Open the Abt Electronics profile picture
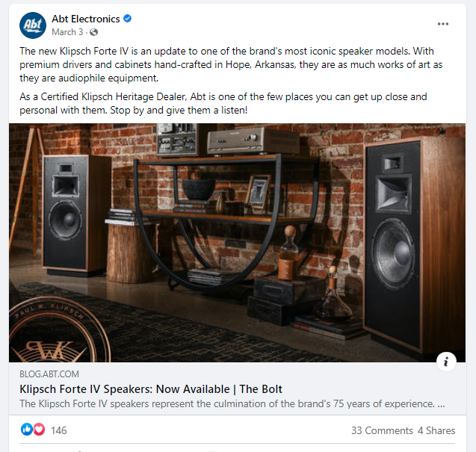Screen dimensions: 476x452 pos(33,25)
